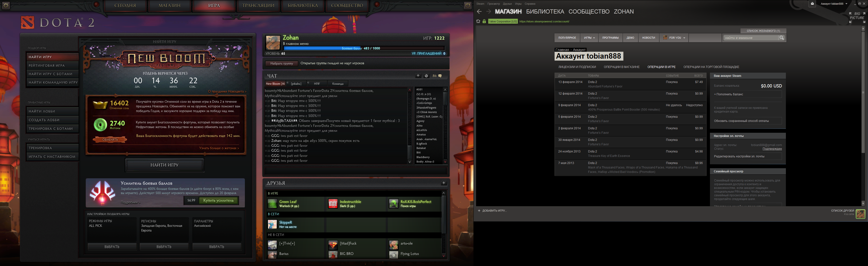This screenshot has height=266, width=868.
Task: Click chat messages scroll down arrow
Action: (410, 162)
